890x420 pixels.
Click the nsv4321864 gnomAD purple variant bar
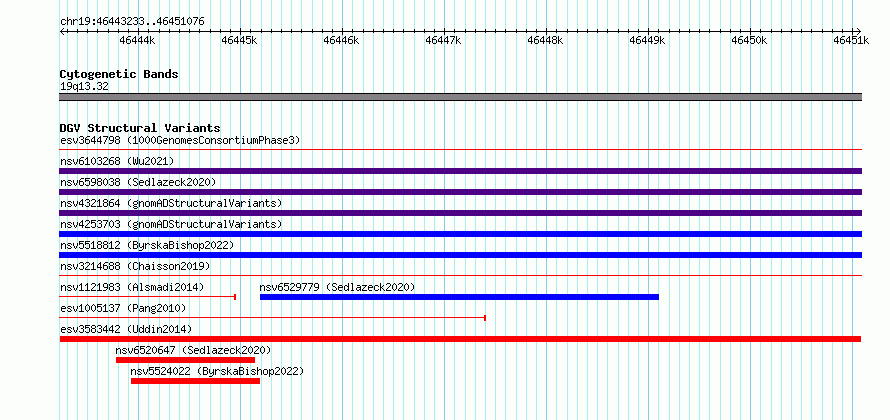[x=460, y=213]
